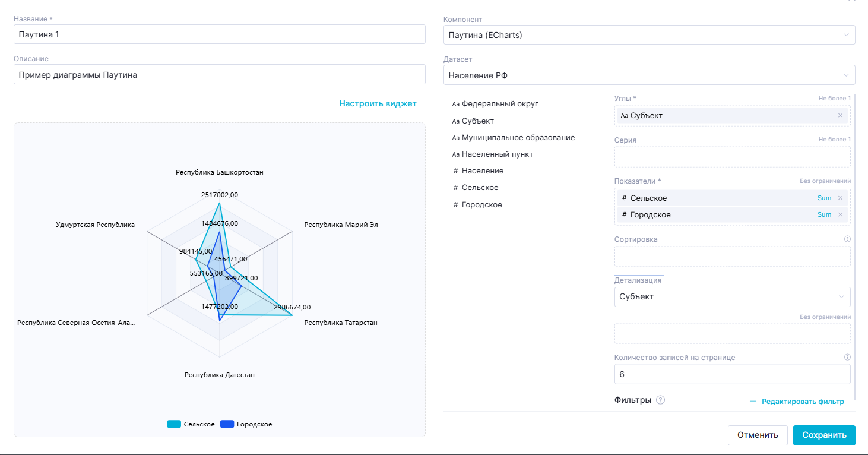The height and width of the screenshot is (455, 868).
Task: Click the Название input field
Action: pos(219,34)
